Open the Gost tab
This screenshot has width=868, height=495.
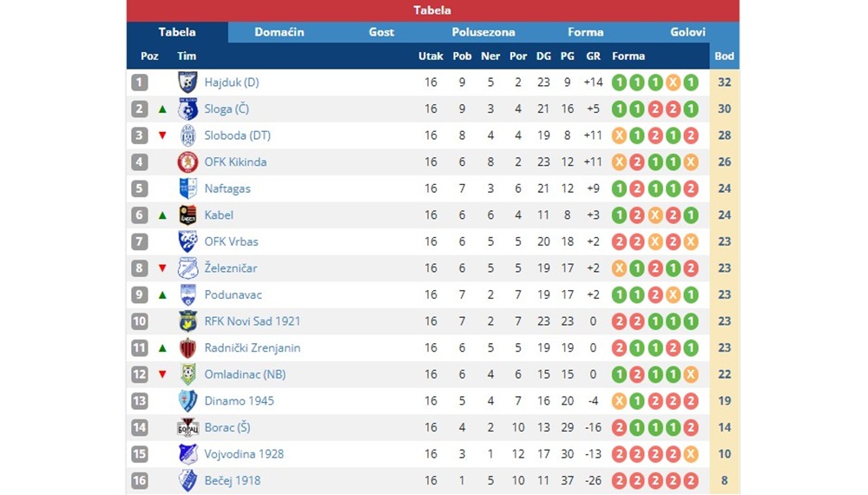click(381, 32)
